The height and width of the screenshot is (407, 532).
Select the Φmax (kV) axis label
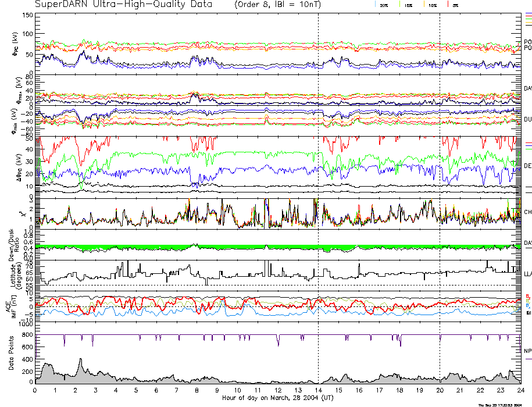[x=19, y=90]
